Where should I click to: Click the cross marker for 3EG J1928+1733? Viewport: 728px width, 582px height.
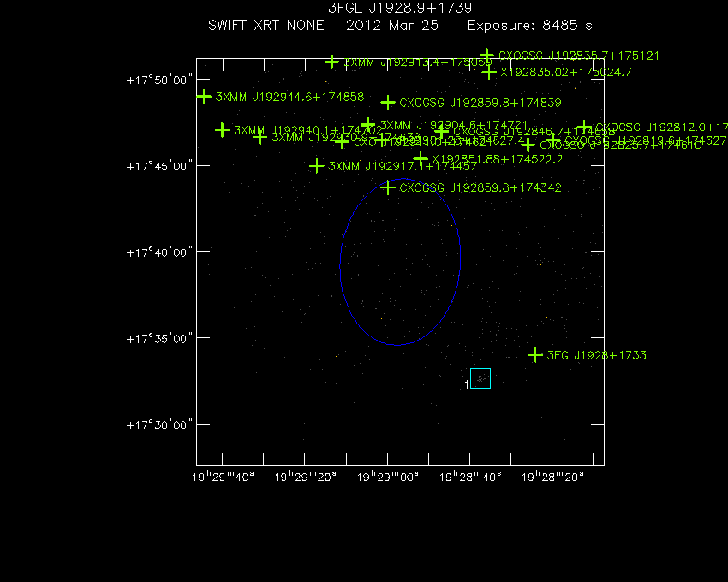(535, 355)
